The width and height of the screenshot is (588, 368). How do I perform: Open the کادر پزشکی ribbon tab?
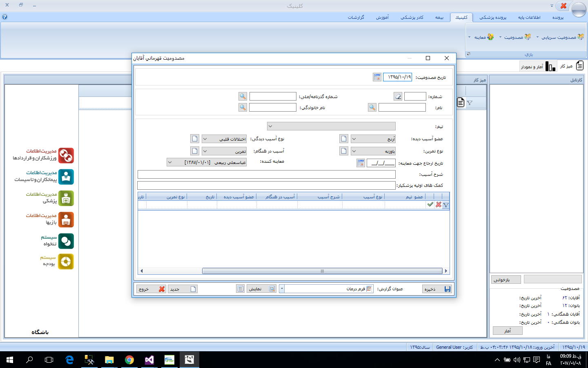coord(412,17)
